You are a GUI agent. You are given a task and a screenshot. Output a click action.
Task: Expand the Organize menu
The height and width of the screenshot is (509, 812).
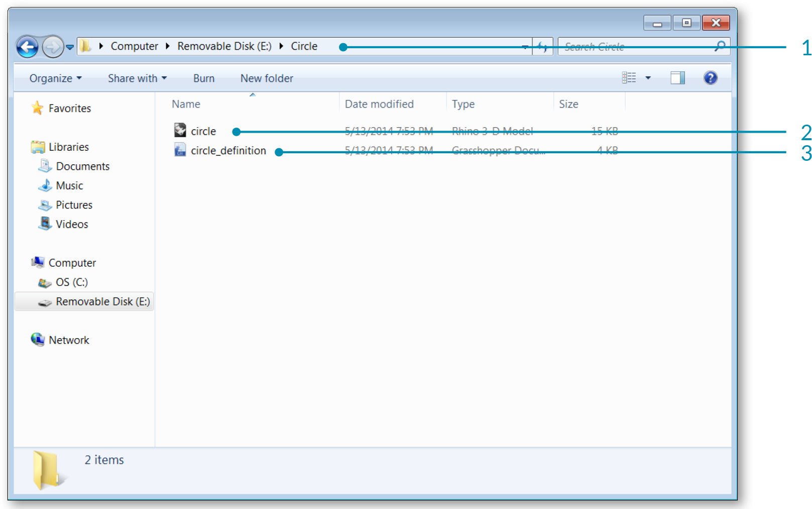click(x=55, y=78)
